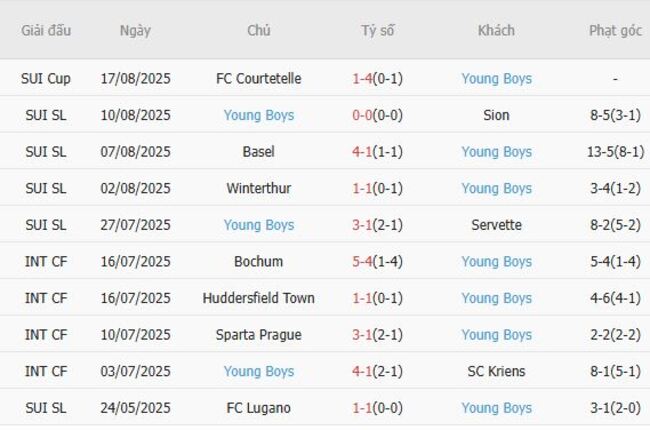The height and width of the screenshot is (430, 650).
Task: Click SC Kriens away team
Action: [496, 371]
